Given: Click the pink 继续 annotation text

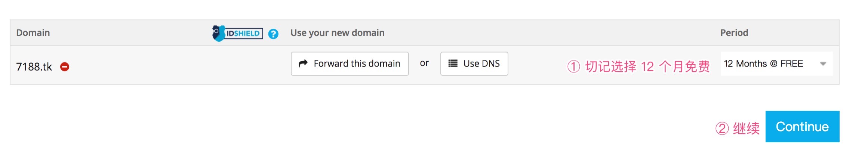Looking at the screenshot, I should point(746,128).
